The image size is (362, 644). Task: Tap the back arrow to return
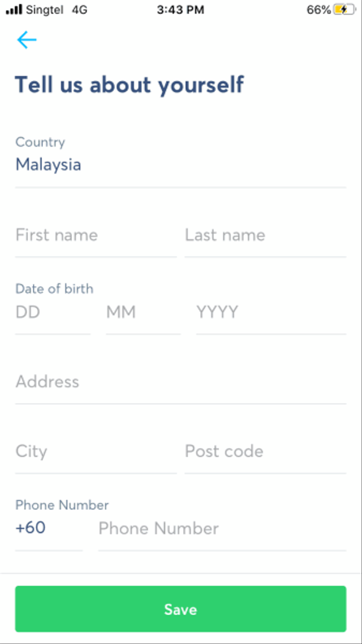tap(26, 40)
